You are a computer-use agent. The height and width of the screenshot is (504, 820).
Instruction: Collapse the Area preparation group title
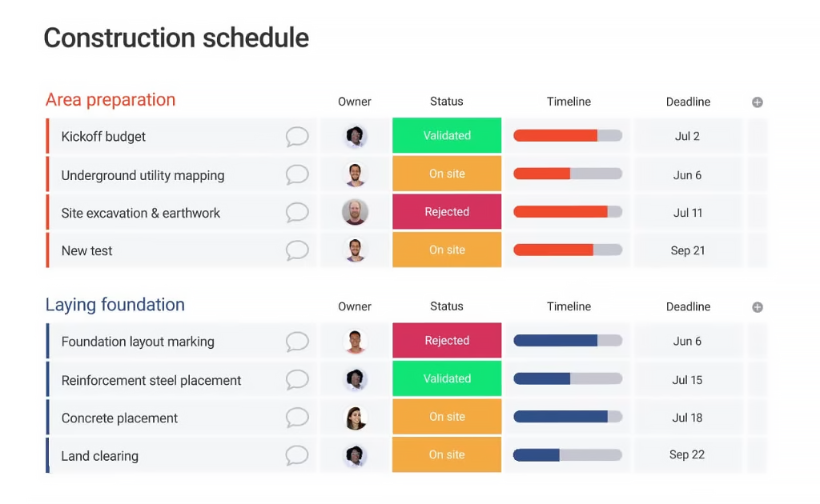tap(111, 100)
